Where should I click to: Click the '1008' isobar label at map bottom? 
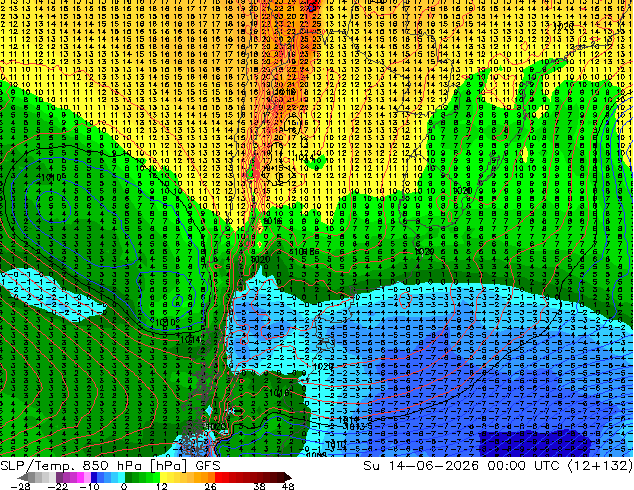point(317,455)
